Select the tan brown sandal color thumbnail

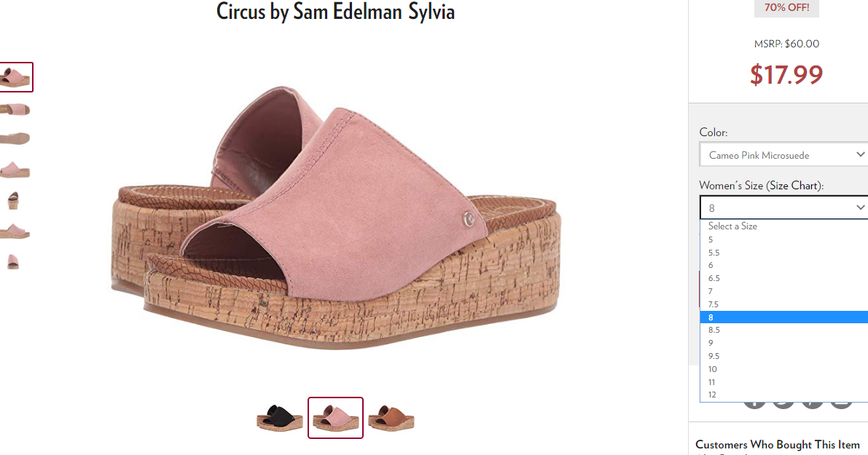(x=391, y=418)
